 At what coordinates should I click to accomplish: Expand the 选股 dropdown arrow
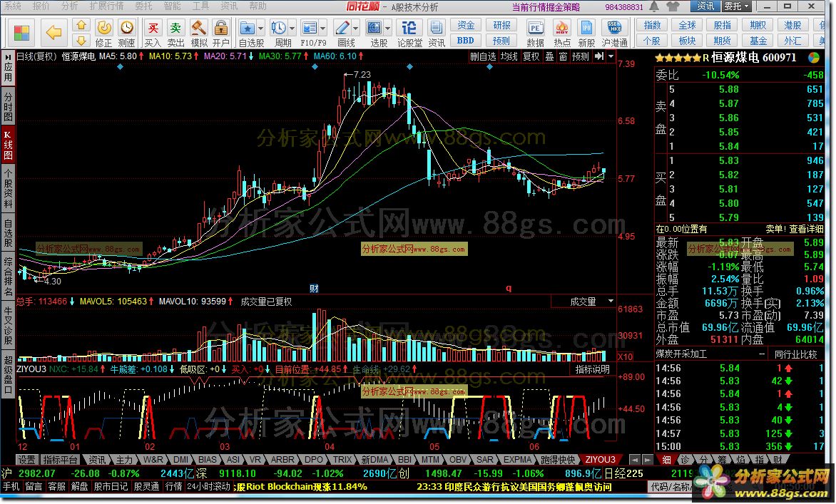[387, 28]
